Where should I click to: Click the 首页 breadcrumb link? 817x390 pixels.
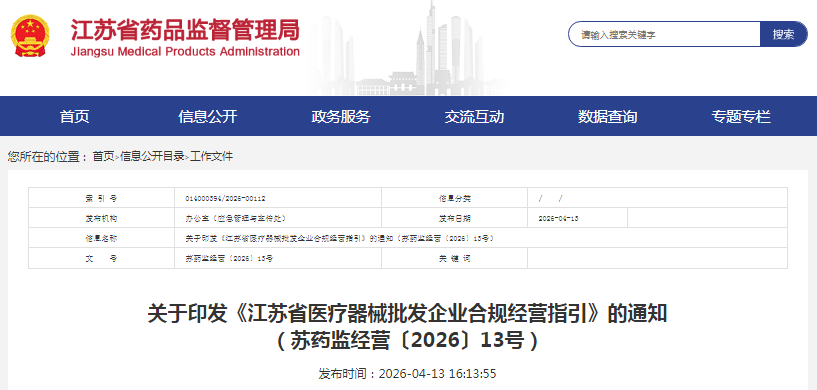(103, 156)
